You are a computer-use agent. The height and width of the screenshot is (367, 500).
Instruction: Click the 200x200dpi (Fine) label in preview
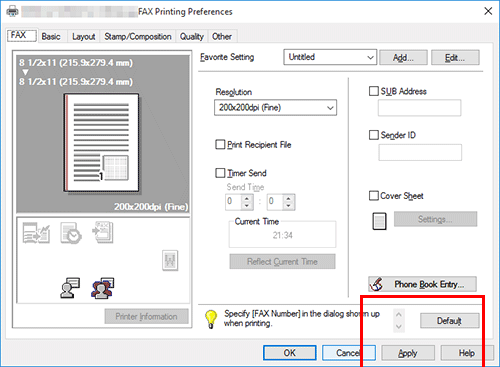point(151,207)
